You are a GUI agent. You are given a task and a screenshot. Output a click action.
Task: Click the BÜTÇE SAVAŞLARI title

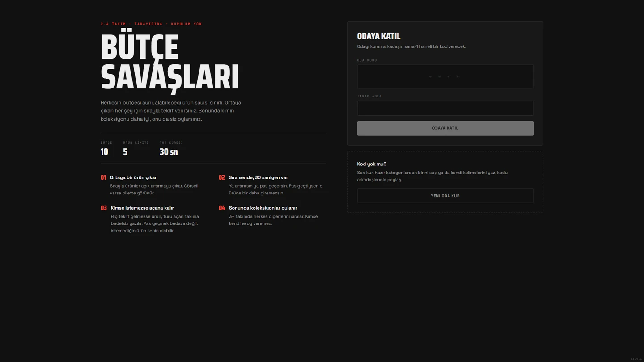coord(170,62)
